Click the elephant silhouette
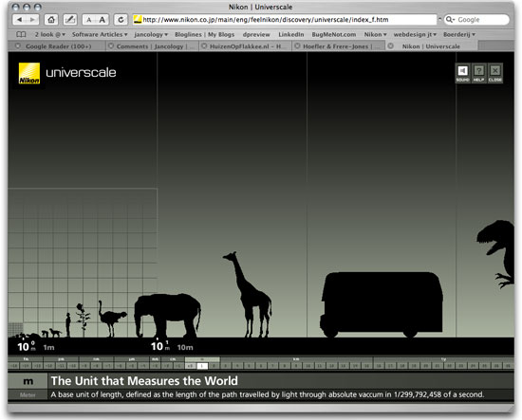Screen dimensions: 522x420 [x=167, y=315]
